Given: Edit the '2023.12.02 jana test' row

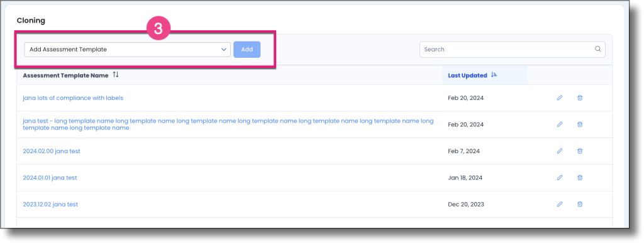Looking at the screenshot, I should [x=559, y=204].
